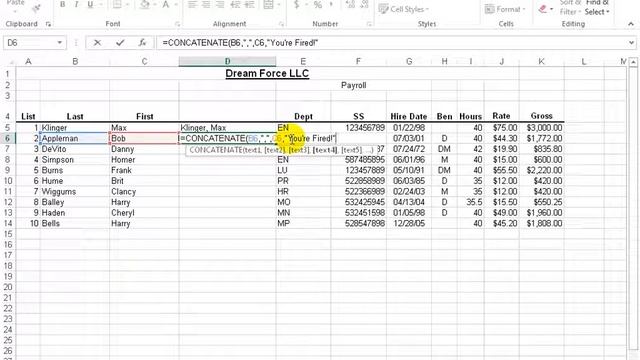Viewport: 640px width, 360px height.
Task: Open the Name Box dropdown arrow
Action: (x=60, y=42)
